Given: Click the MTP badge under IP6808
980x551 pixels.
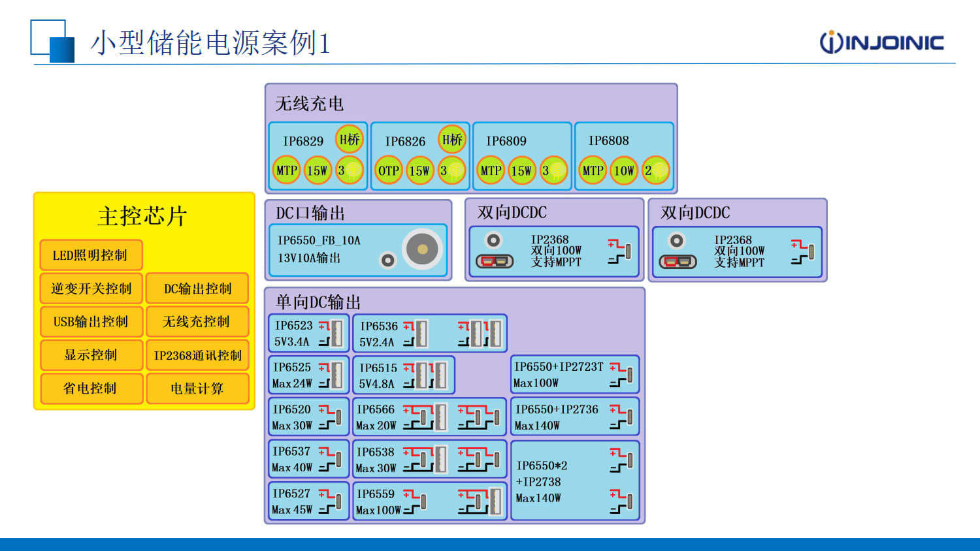Looking at the screenshot, I should coord(593,170).
